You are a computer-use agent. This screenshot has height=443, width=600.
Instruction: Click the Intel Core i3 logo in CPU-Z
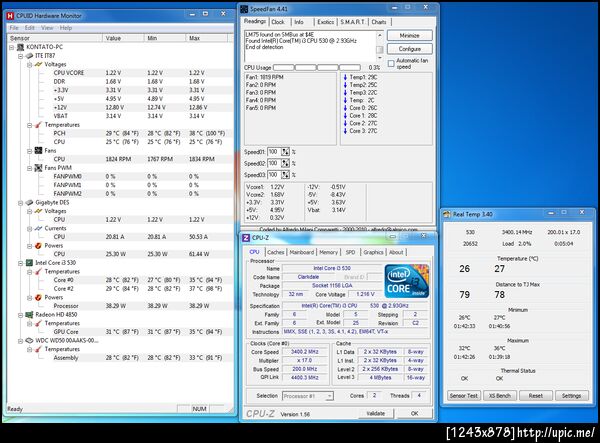(406, 281)
